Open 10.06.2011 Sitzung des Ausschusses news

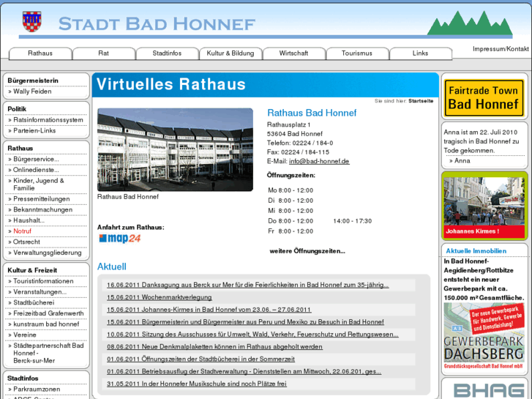pos(252,334)
